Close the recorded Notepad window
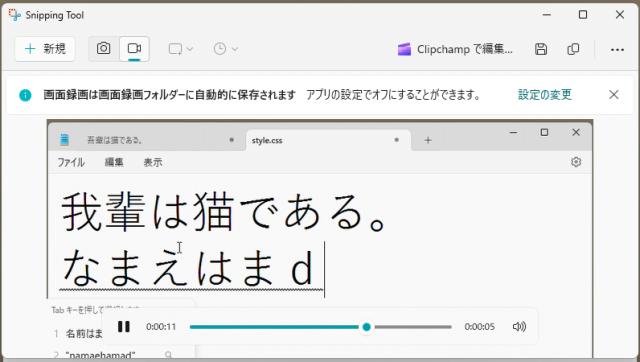The height and width of the screenshot is (362, 640). click(576, 132)
